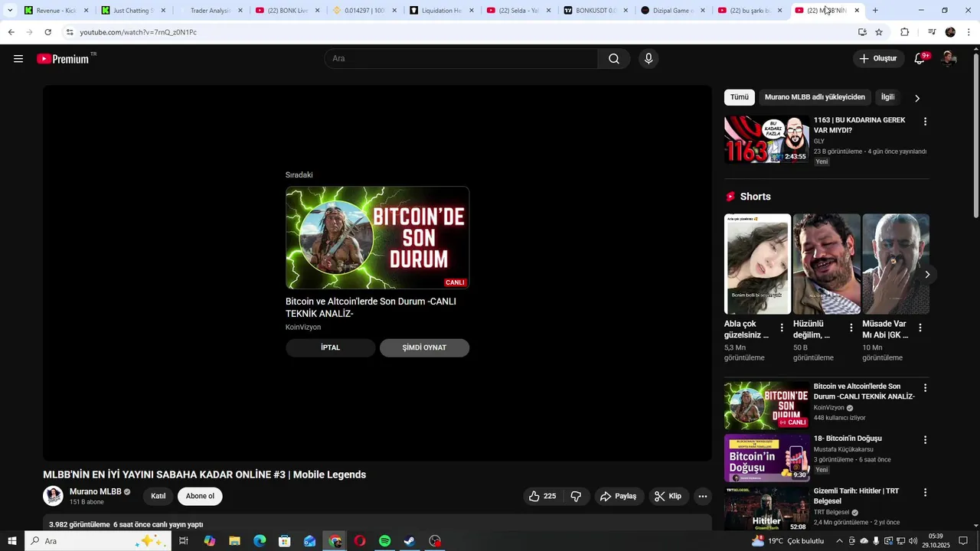Switch to the 'Dizipal Game' browser tab
Viewport: 980px width, 551px height.
coord(672,11)
